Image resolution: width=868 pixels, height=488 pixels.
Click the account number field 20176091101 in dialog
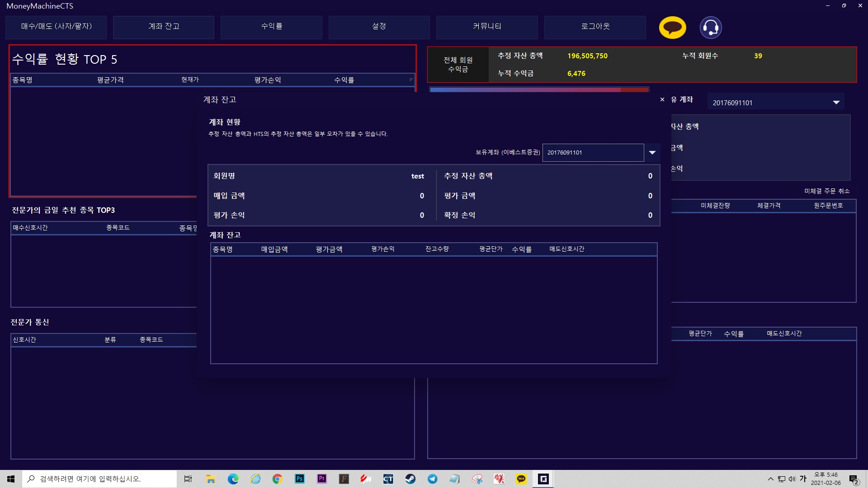coord(592,153)
